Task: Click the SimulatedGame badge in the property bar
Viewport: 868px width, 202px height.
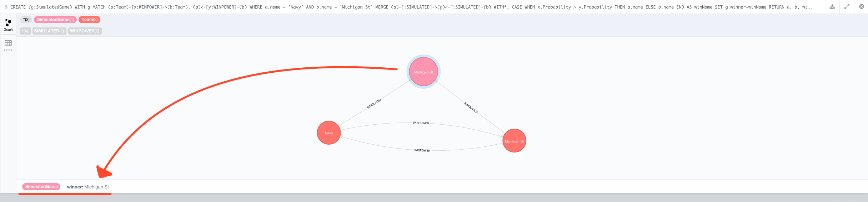Action: click(41, 187)
